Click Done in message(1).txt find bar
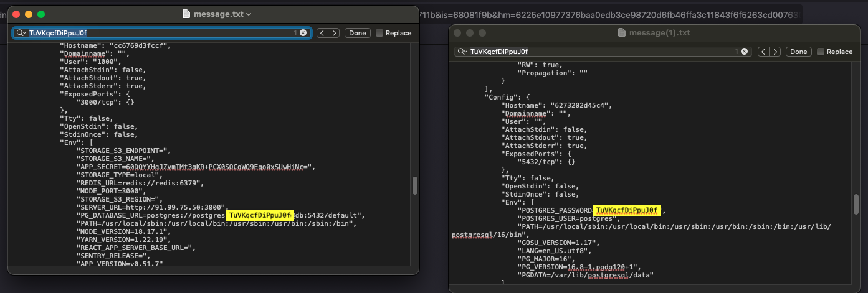Viewport: 868px width, 293px height. point(798,52)
